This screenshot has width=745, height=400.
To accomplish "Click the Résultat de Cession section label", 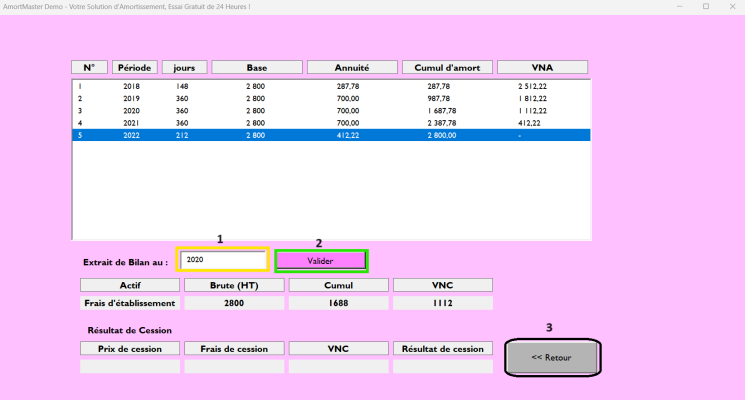I will pos(129,330).
